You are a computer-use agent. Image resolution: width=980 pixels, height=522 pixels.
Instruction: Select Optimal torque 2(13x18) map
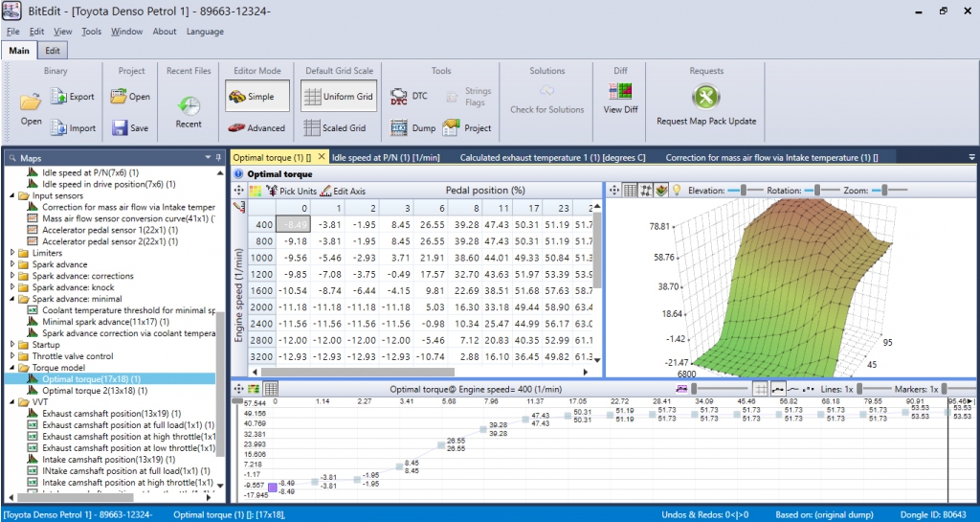click(x=95, y=390)
